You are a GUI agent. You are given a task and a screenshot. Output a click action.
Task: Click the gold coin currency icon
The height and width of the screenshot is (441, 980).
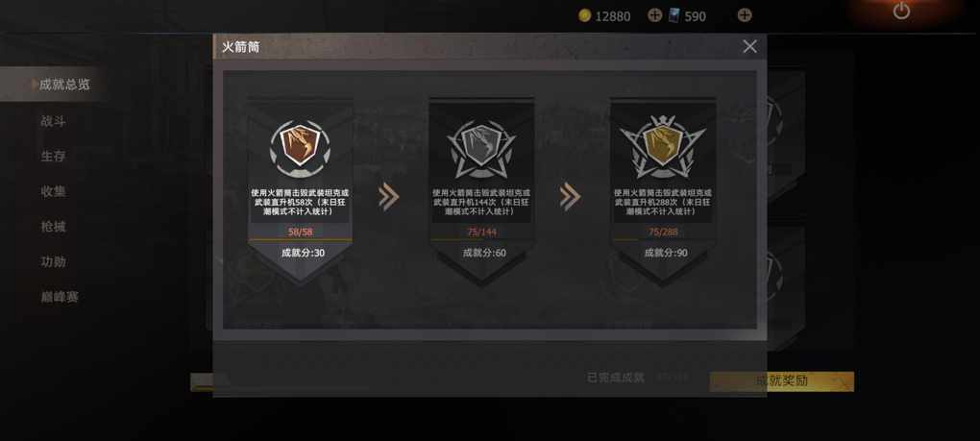coord(584,16)
